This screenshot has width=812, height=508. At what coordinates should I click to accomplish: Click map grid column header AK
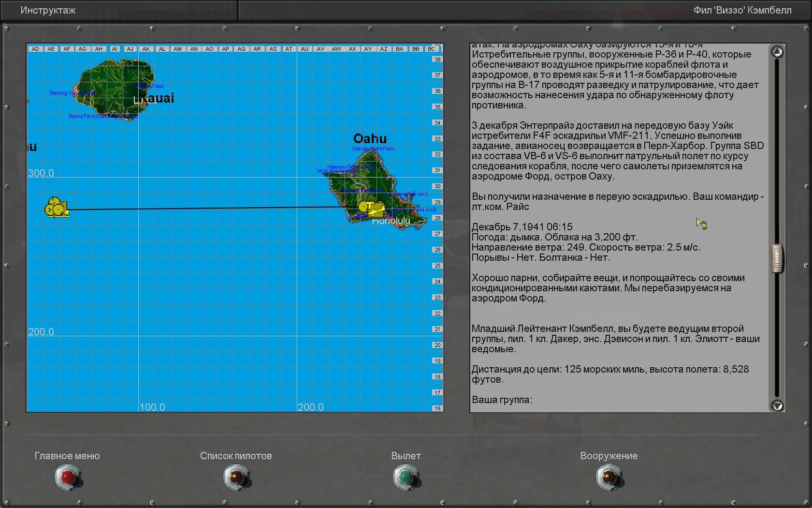point(146,49)
